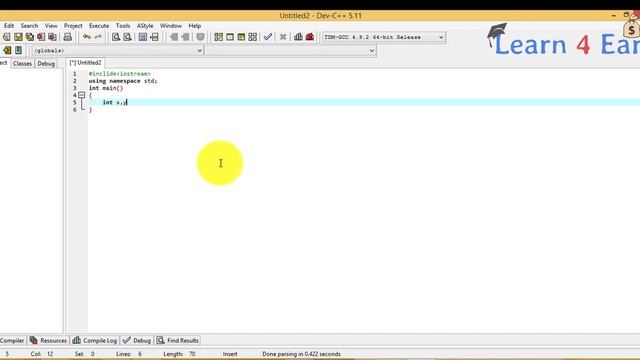The image size is (640, 360).
Task: Click the Goto line toolbar icon
Action: click(x=154, y=37)
